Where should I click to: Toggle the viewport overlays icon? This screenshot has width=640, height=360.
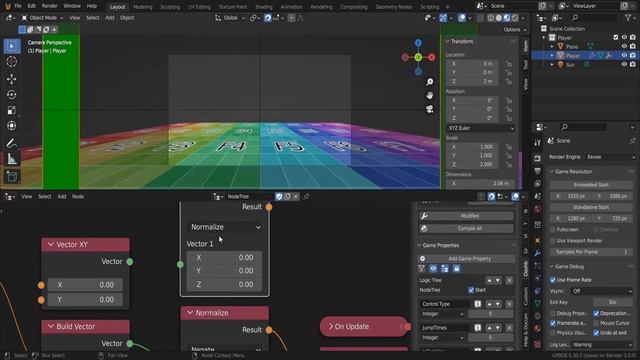coord(462,18)
